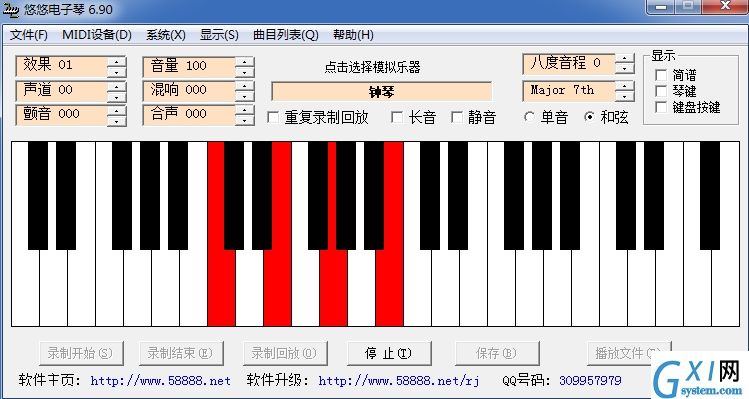Click the 混响 000 value field
Image resolution: width=749 pixels, height=399 pixels.
pyautogui.click(x=189, y=91)
